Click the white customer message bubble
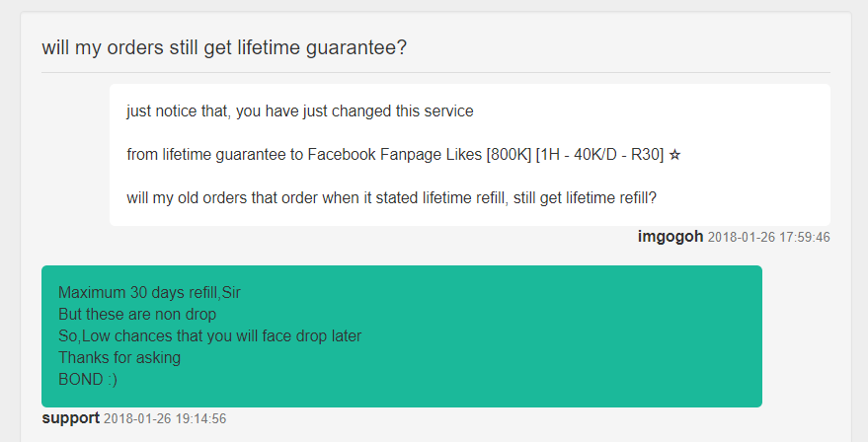Screen dimensions: 868x442 tap(469, 155)
